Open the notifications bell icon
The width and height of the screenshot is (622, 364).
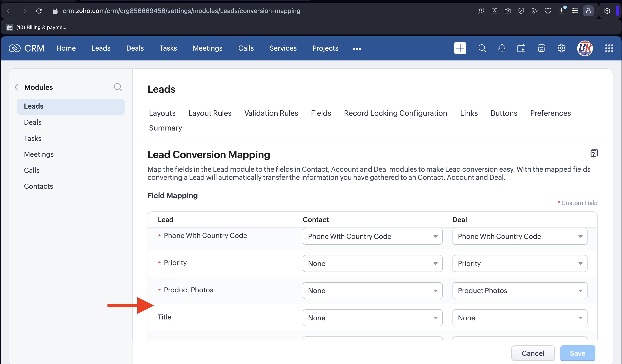(x=502, y=48)
